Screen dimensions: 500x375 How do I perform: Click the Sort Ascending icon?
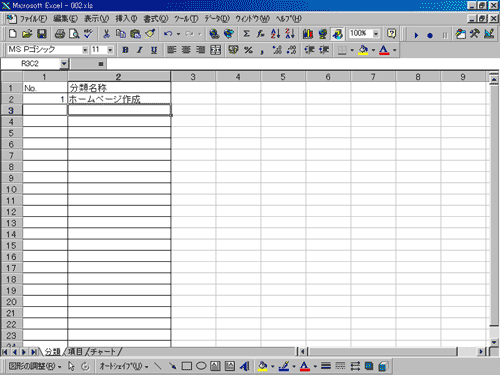click(x=275, y=34)
